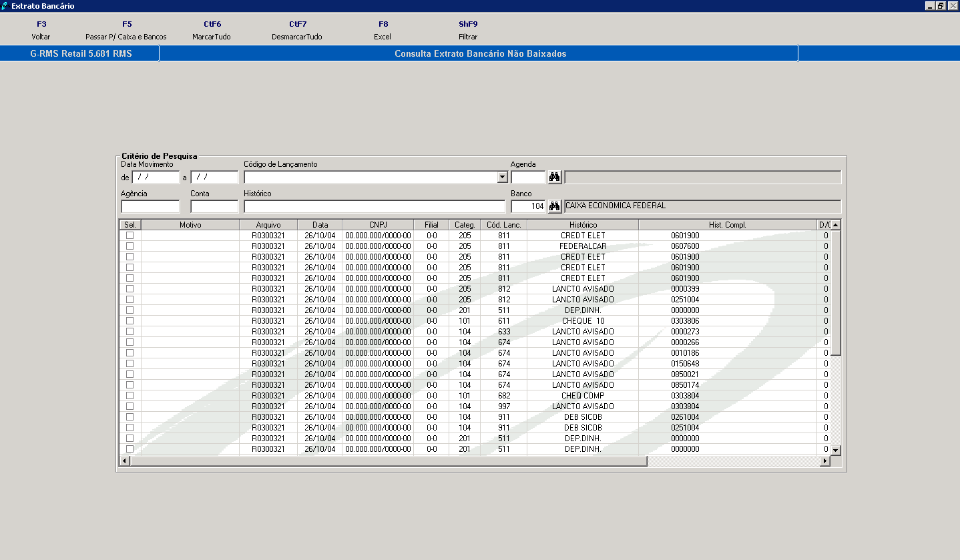The height and width of the screenshot is (560, 960).
Task: Tick checkbox for DEB SICOB 0261004 row
Action: coord(130,417)
